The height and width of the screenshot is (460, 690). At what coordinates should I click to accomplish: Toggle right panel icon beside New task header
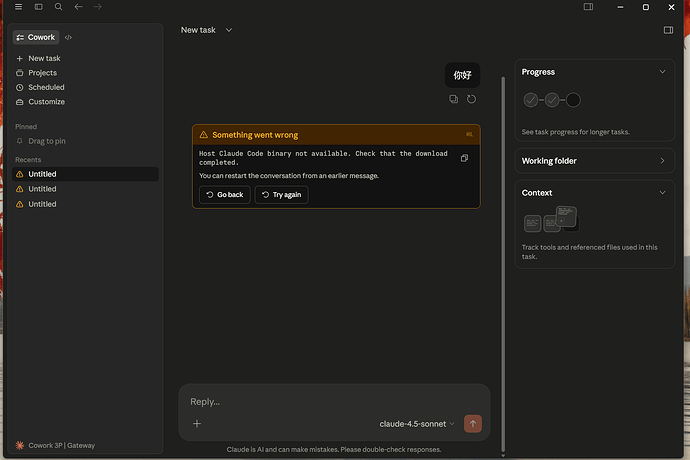[x=668, y=30]
